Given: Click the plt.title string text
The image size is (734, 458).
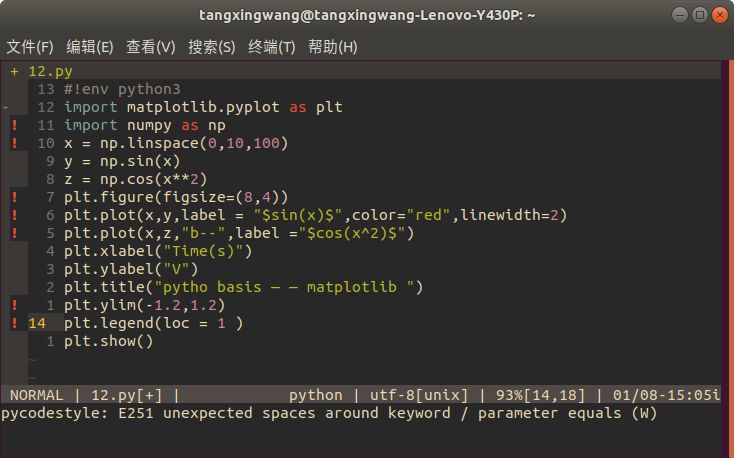Looking at the screenshot, I should click(284, 287).
